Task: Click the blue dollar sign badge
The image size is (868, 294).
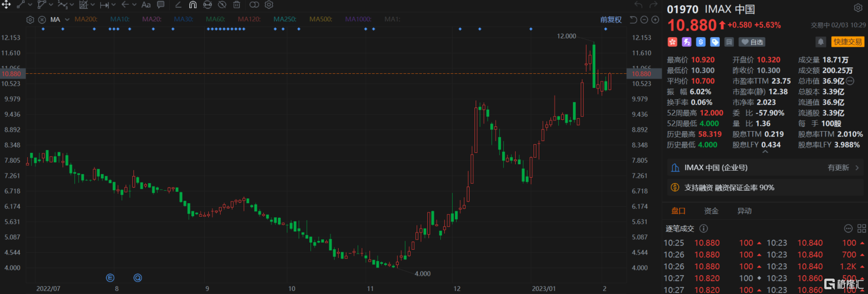Action: tap(700, 42)
